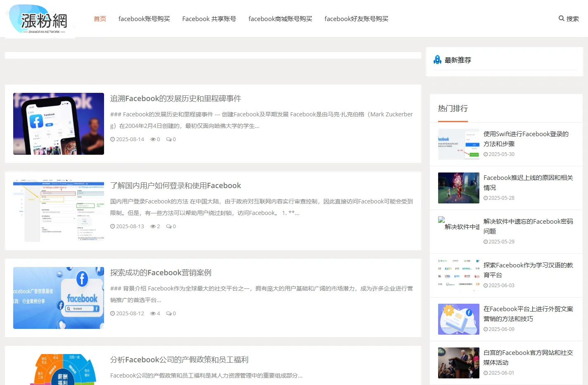
Task: Open article 追溯Facebook的发展历史和里程碑事件
Action: pyautogui.click(x=175, y=99)
